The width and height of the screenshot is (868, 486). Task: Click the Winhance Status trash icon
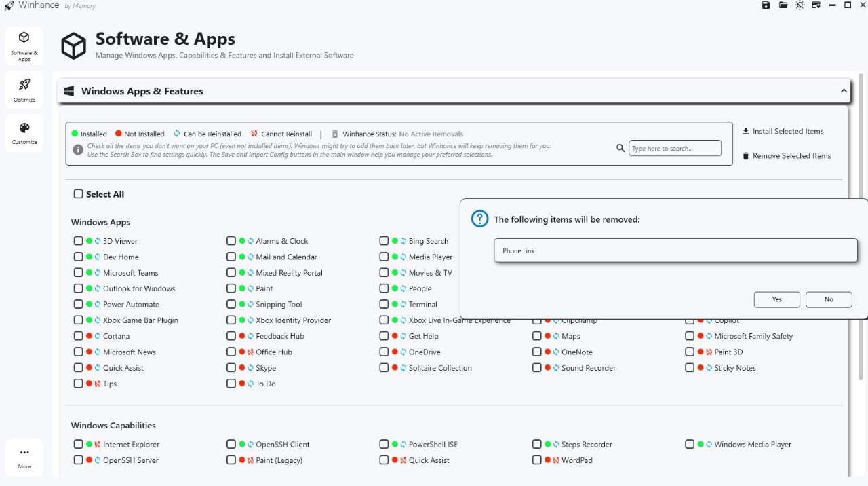(335, 134)
